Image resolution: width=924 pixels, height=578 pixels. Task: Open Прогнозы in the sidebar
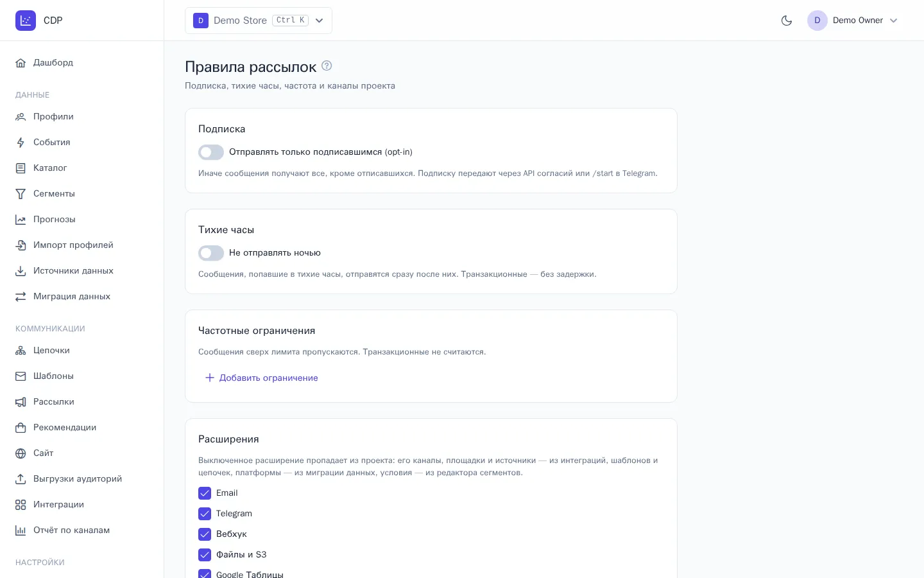pyautogui.click(x=82, y=220)
